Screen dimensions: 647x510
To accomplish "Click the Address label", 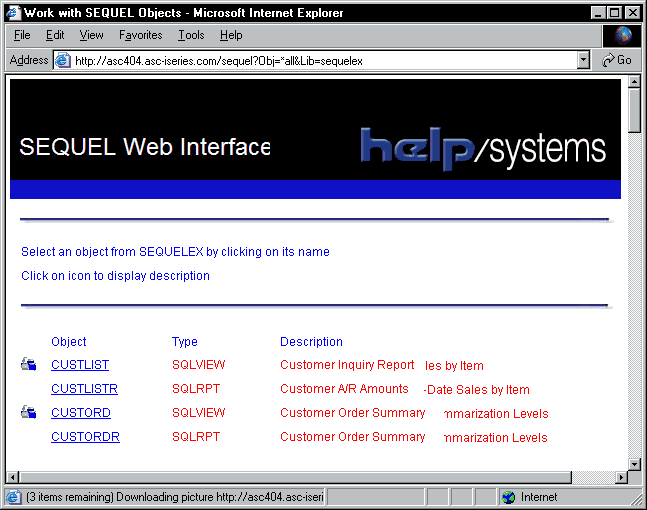I will coord(29,60).
